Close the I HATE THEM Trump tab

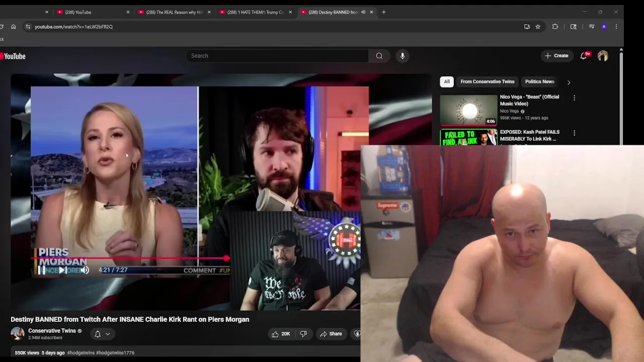[290, 12]
